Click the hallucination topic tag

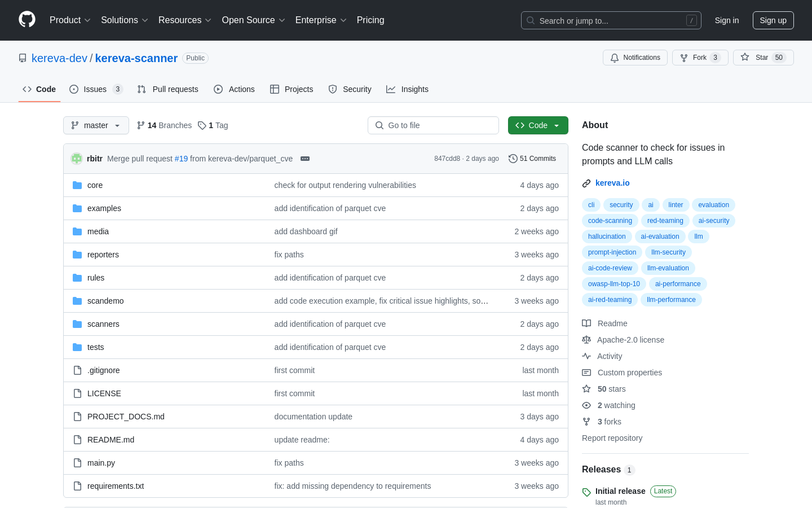(x=607, y=237)
